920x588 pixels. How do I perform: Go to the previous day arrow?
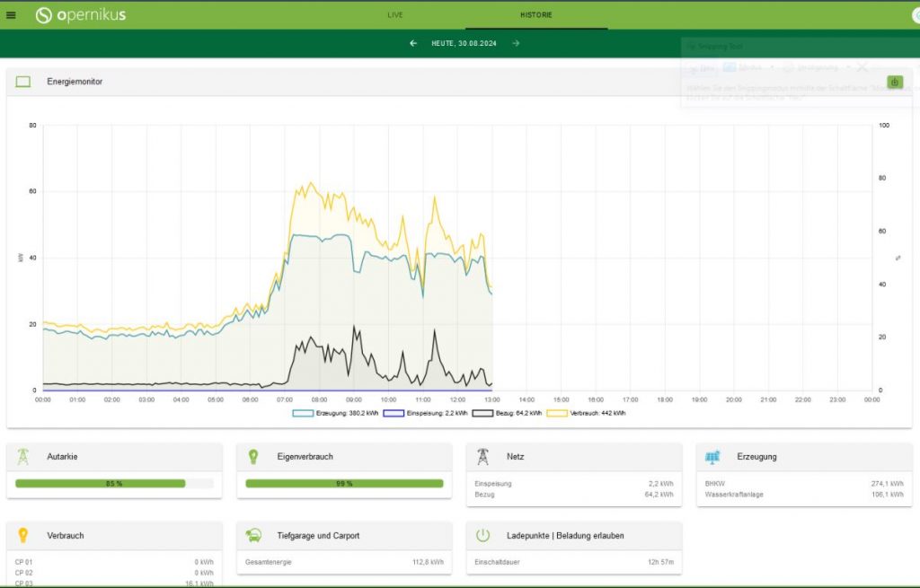click(413, 43)
